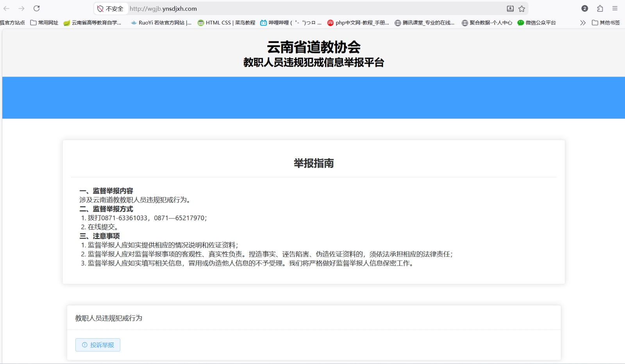The image size is (625, 364).
Task: Click the browser back arrow
Action: [x=7, y=9]
